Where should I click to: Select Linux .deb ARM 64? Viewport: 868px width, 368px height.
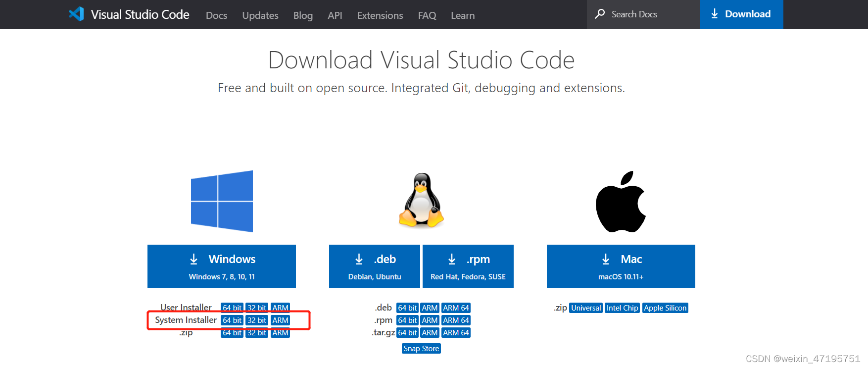[456, 308]
